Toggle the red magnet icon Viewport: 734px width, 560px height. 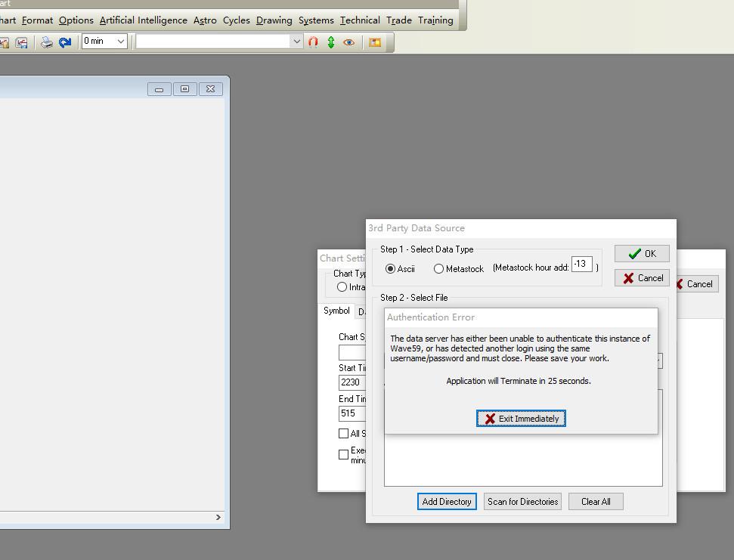point(313,42)
